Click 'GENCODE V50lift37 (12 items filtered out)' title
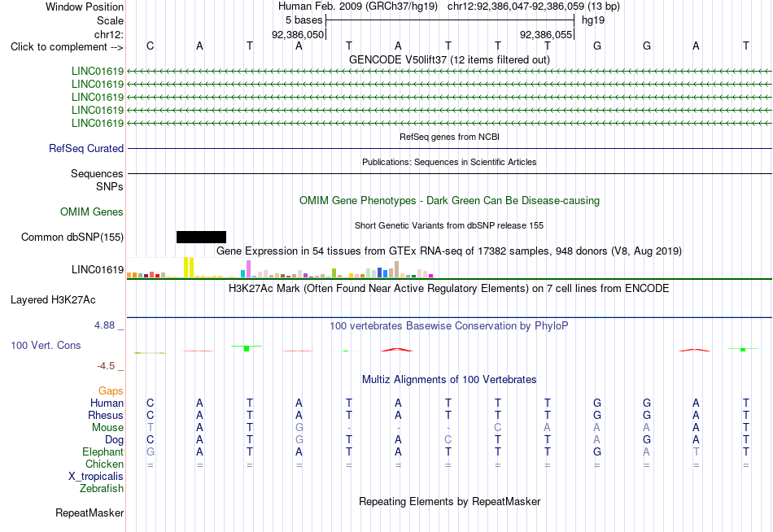Screen dimensions: 773x532 [450, 59]
